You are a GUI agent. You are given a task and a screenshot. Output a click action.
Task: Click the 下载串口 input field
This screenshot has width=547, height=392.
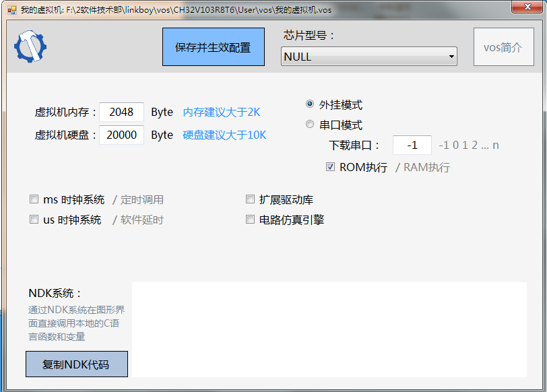412,145
